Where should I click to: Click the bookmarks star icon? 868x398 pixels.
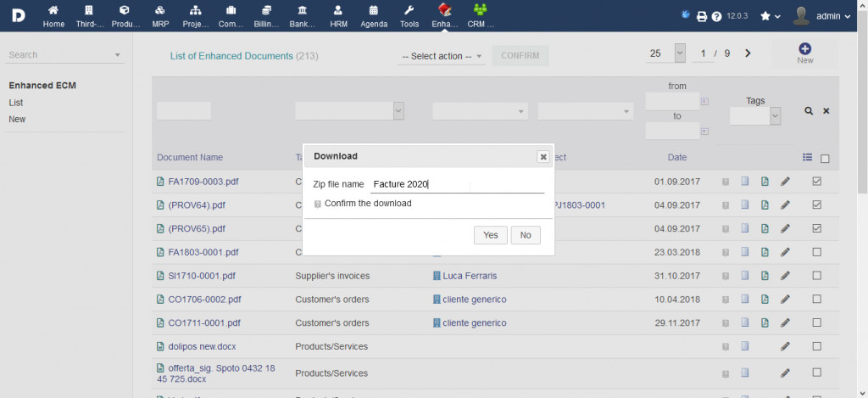pyautogui.click(x=765, y=16)
